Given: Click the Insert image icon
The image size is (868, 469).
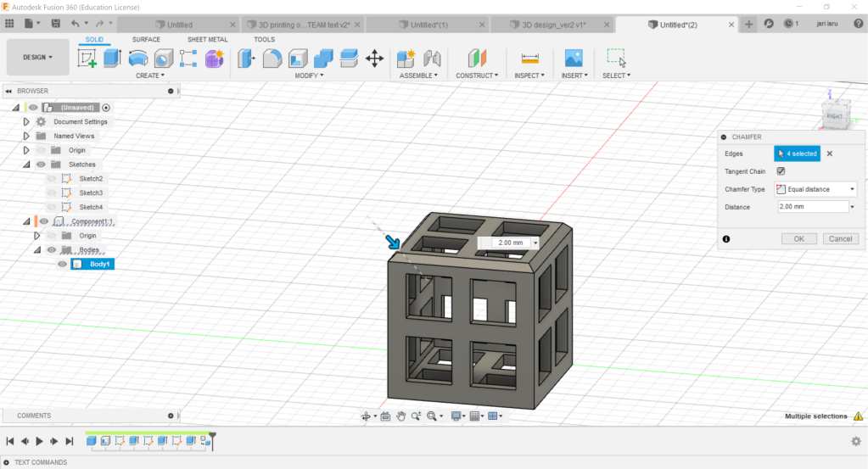Looking at the screenshot, I should (x=574, y=59).
